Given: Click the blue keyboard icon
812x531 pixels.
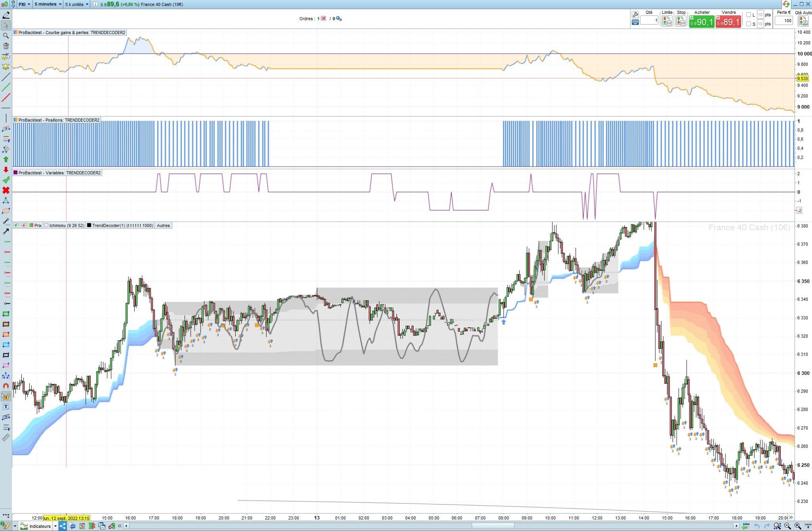Looking at the screenshot, I should point(635,23).
